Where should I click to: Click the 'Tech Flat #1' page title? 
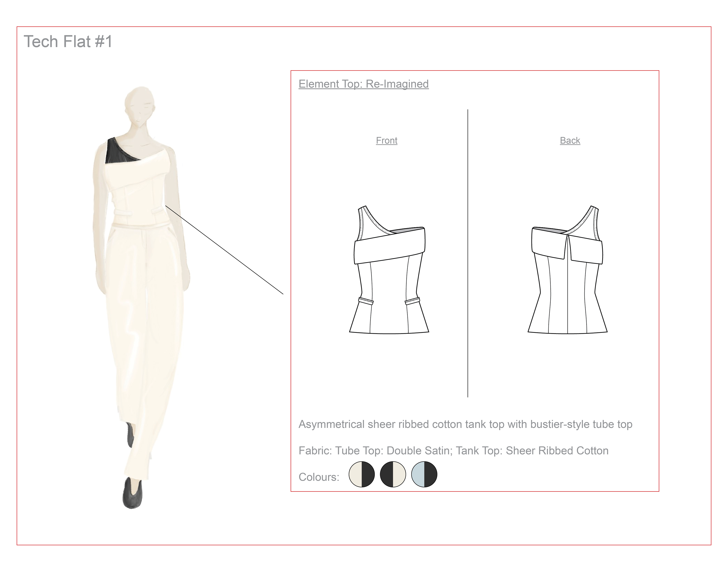68,42
